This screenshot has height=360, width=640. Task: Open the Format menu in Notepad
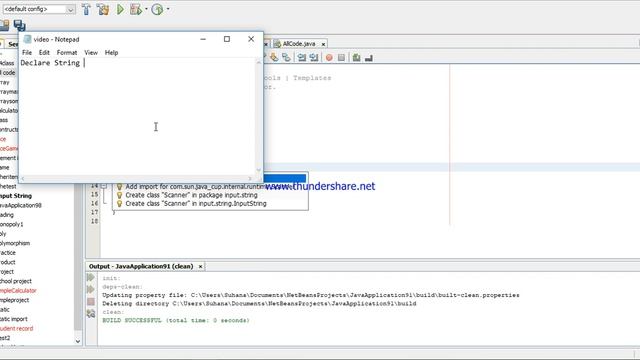point(67,53)
